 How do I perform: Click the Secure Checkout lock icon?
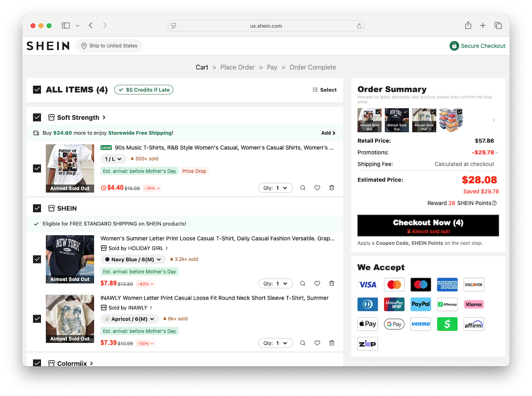pos(454,46)
